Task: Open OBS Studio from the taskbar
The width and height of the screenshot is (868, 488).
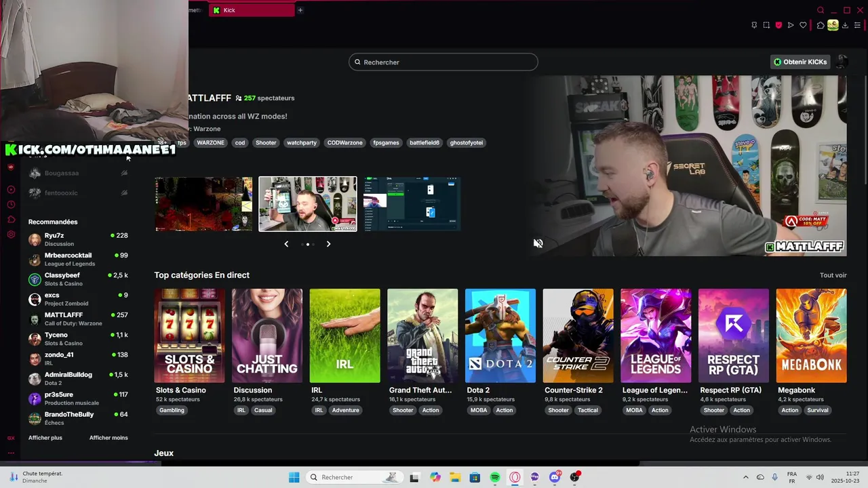Action: coord(575,477)
